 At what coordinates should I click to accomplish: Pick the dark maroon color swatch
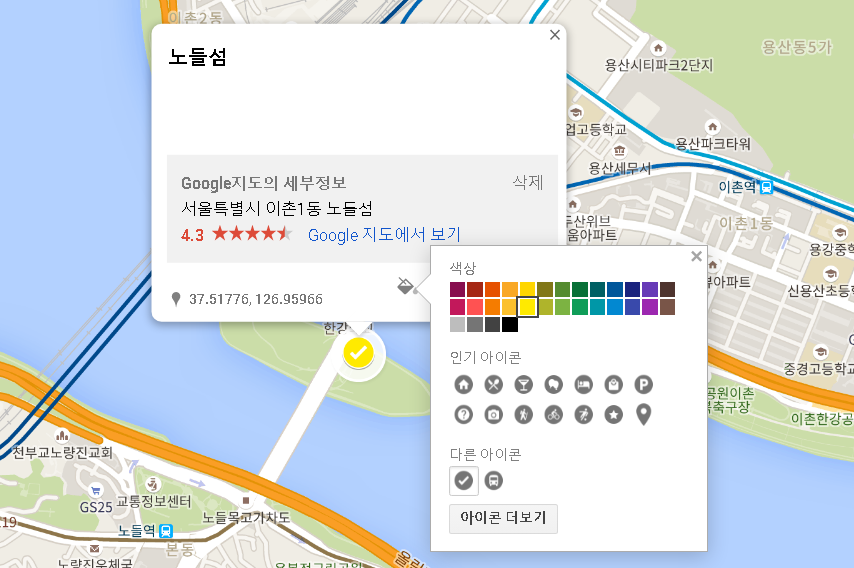click(x=458, y=289)
